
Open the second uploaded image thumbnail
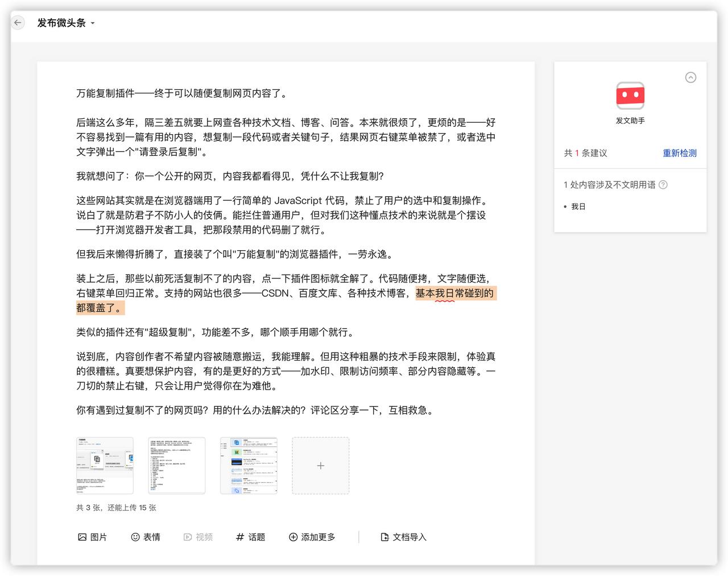point(177,466)
